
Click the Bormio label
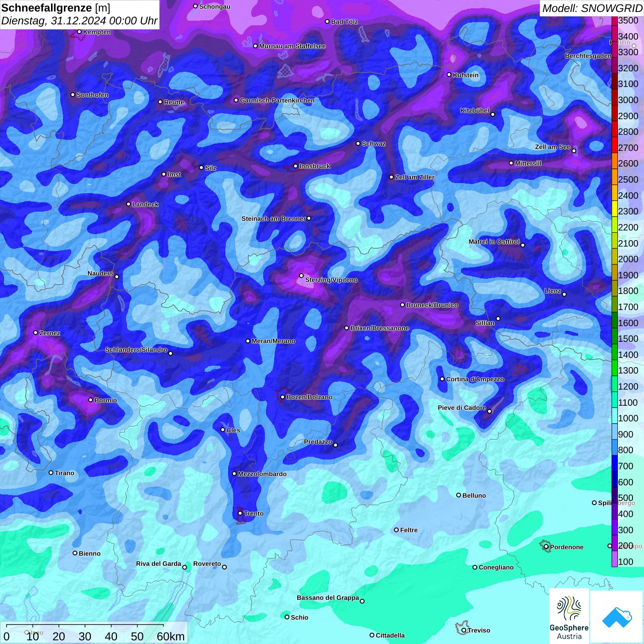point(105,400)
